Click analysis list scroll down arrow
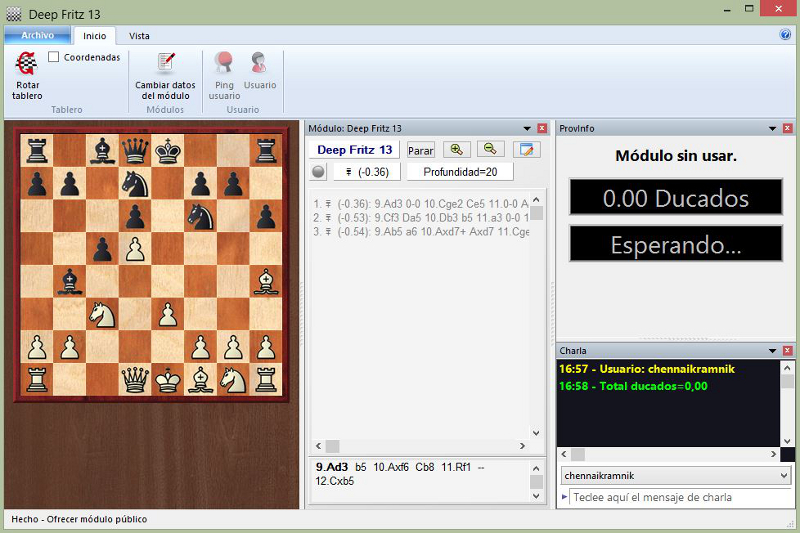Viewport: 800px width, 533px height. (x=536, y=433)
